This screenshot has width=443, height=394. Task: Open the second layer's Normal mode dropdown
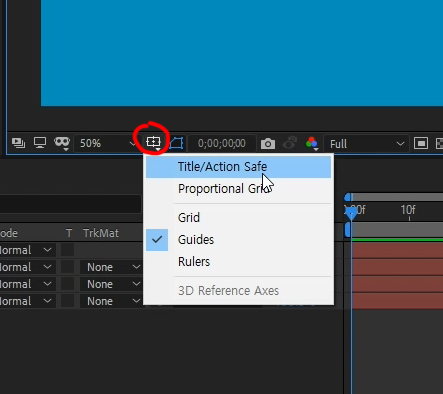coord(27,267)
